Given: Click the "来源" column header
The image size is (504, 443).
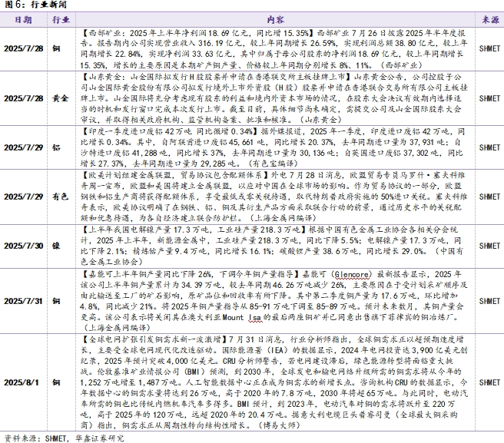Looking at the screenshot, I should click(490, 20).
